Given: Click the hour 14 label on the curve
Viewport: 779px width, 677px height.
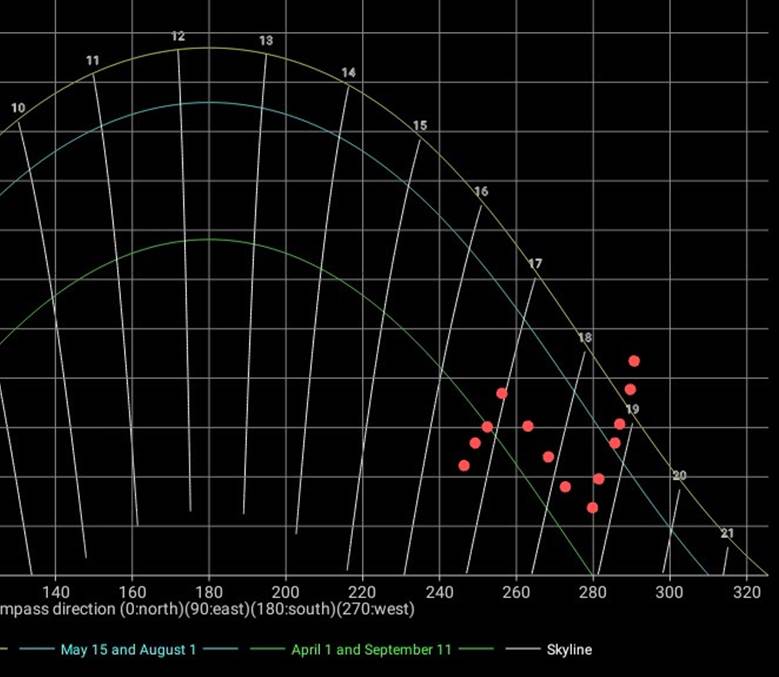Looking at the screenshot, I should [348, 73].
